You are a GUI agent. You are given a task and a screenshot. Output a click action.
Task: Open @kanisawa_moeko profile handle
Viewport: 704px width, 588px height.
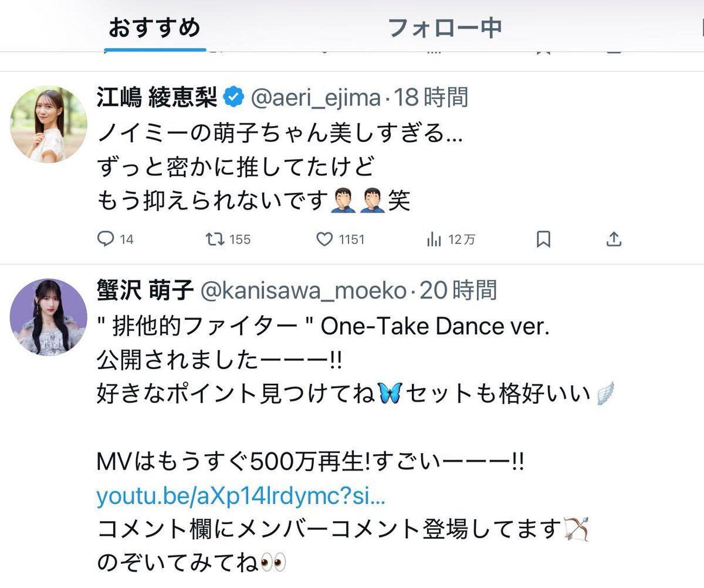click(x=303, y=290)
